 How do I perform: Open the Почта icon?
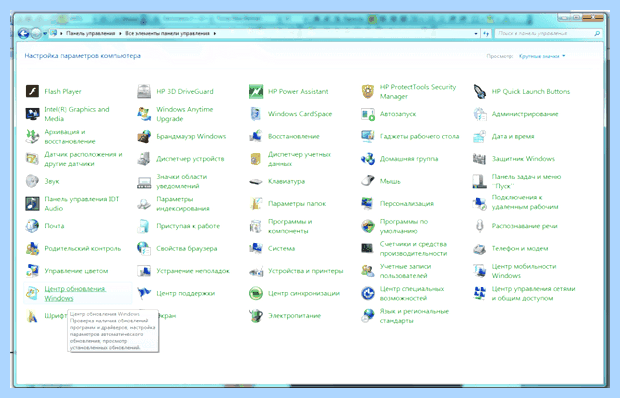[x=32, y=226]
